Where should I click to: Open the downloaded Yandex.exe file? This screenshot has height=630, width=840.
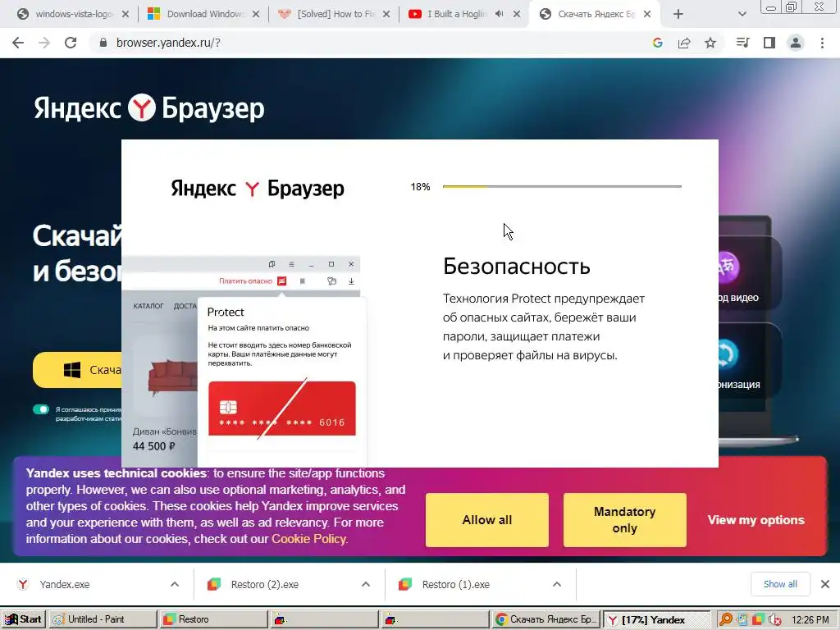pos(64,584)
